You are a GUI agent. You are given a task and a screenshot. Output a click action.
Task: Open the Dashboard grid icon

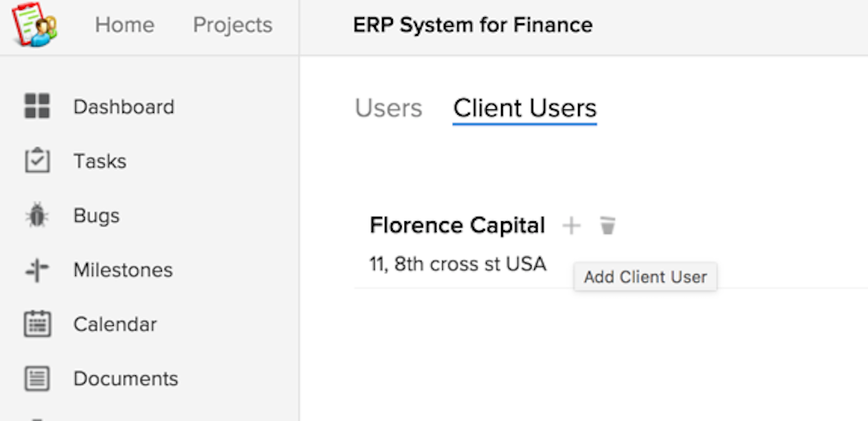(x=37, y=107)
